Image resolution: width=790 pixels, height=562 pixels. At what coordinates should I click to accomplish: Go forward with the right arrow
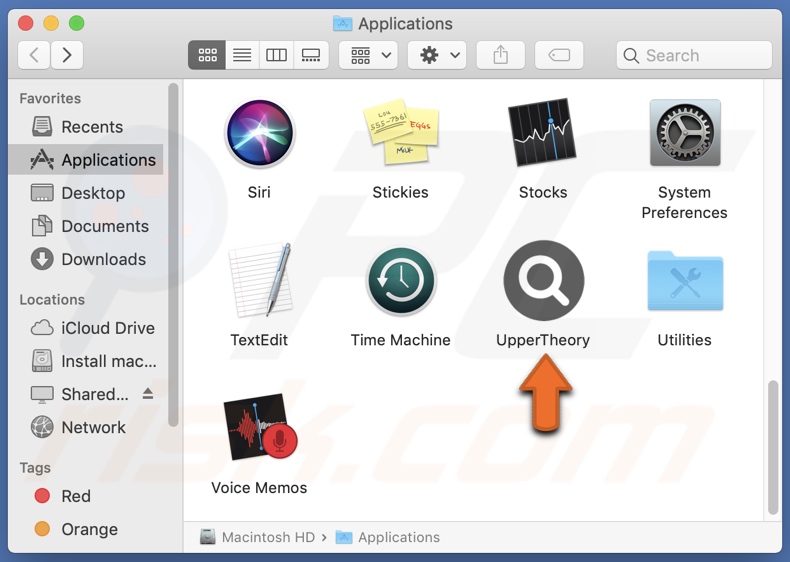(x=67, y=55)
